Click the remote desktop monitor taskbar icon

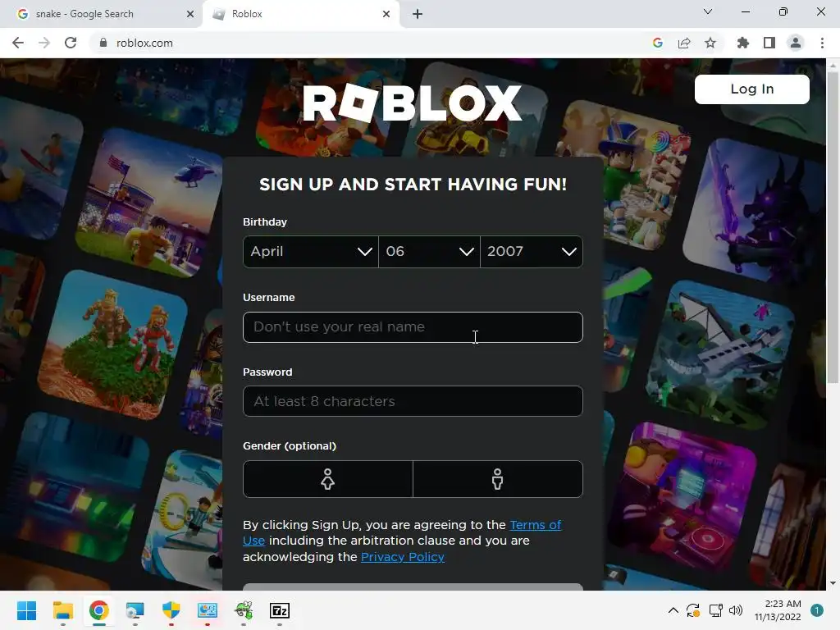point(135,610)
